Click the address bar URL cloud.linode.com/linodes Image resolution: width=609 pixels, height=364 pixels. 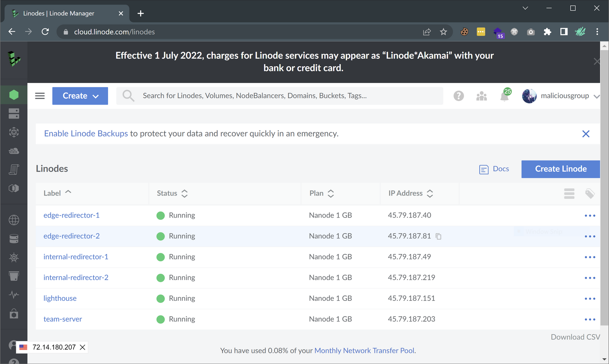tap(114, 32)
